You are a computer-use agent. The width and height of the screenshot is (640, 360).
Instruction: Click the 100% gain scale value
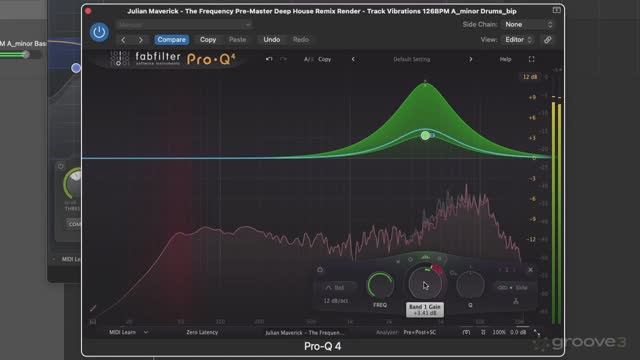pos(499,332)
